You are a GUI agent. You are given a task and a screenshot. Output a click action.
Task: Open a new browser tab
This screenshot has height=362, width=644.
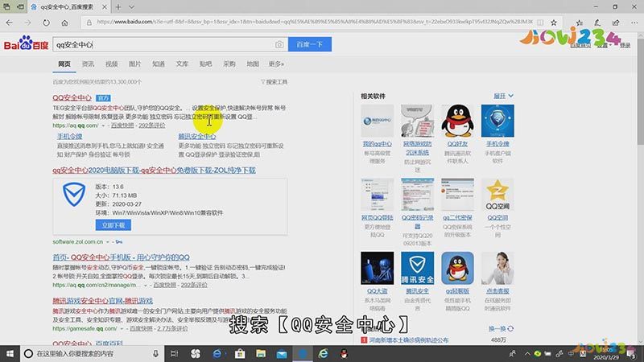(x=118, y=7)
